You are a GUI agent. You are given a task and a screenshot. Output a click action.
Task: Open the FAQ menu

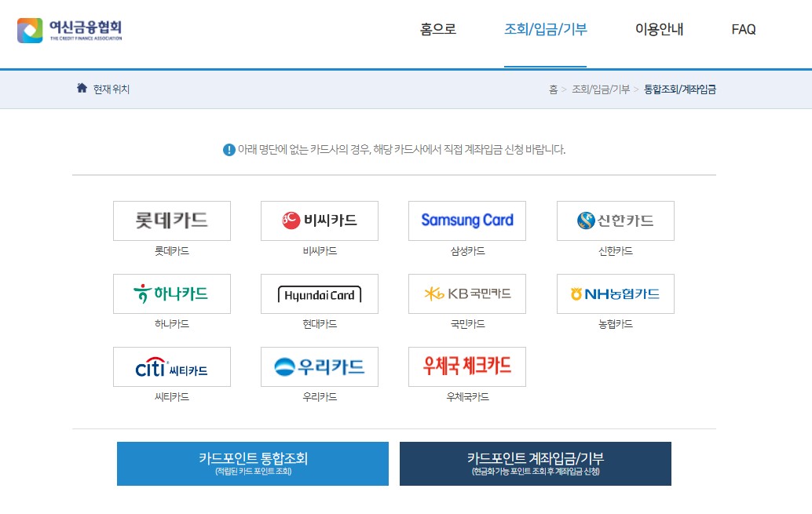(x=744, y=30)
